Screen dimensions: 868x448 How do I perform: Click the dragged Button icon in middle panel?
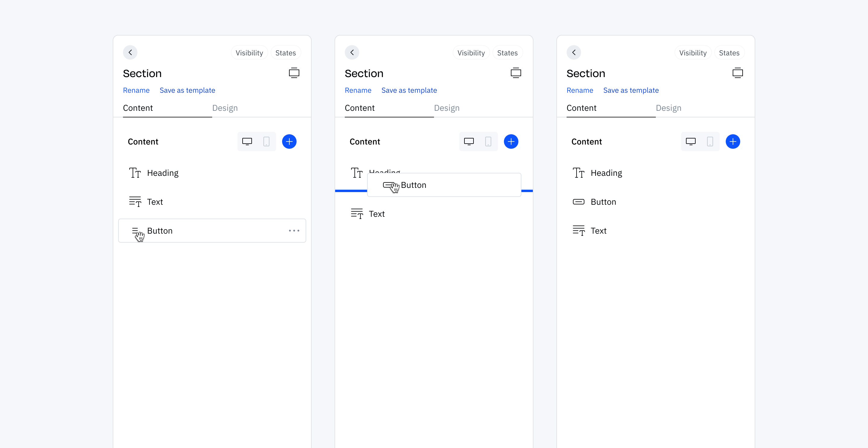pos(389,185)
